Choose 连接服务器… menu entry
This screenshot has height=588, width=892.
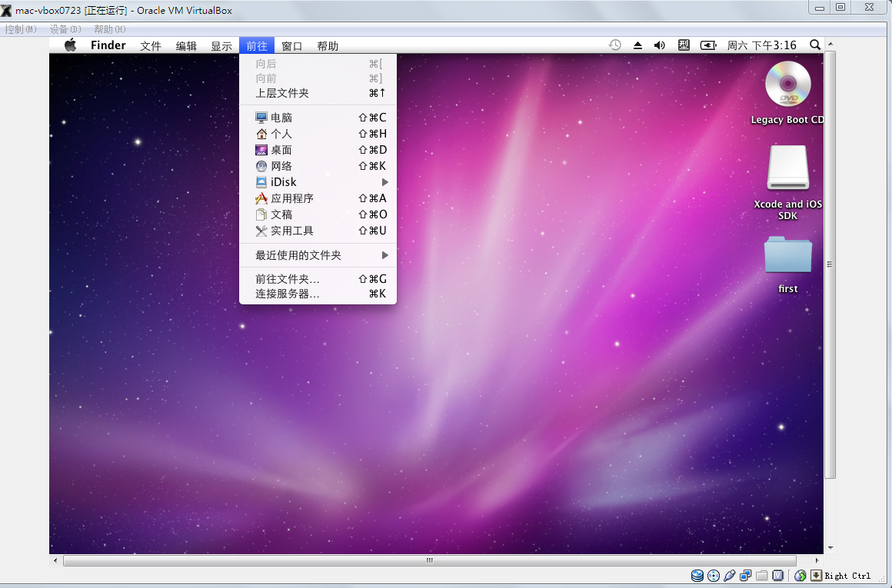(x=318, y=294)
